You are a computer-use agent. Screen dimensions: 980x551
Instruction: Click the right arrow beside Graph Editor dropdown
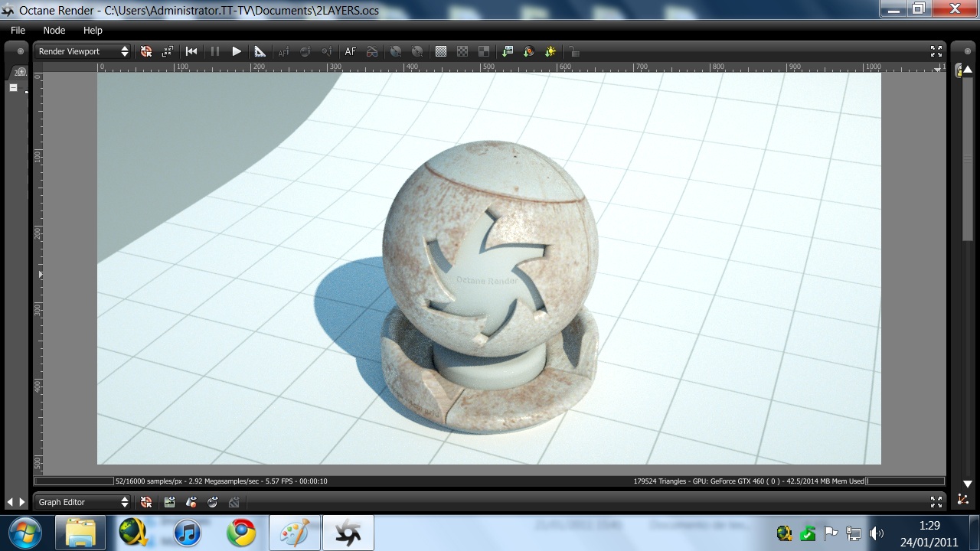tap(21, 502)
